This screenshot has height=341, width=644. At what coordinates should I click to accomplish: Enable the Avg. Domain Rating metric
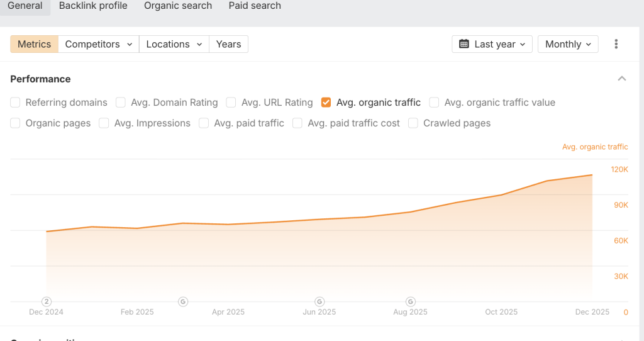click(121, 103)
